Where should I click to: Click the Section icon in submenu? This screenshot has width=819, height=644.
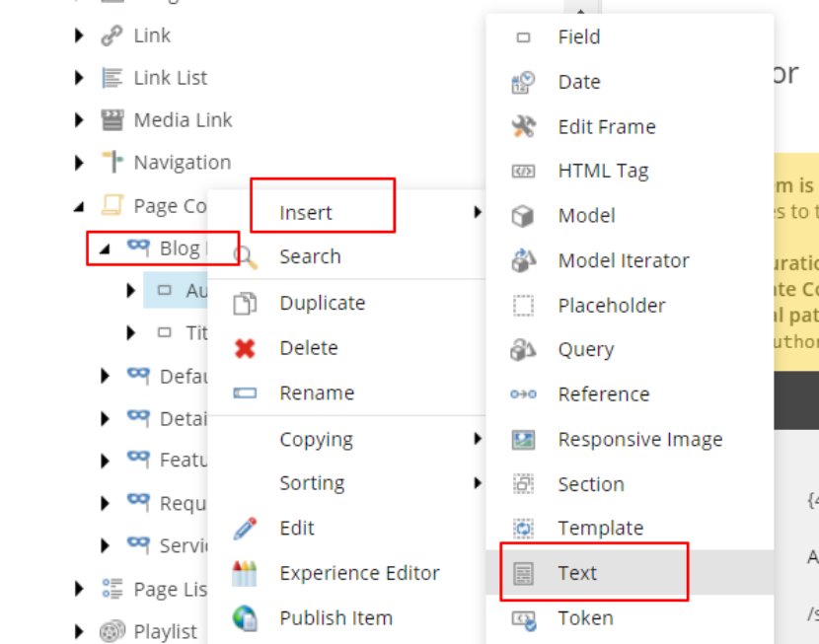tap(523, 484)
